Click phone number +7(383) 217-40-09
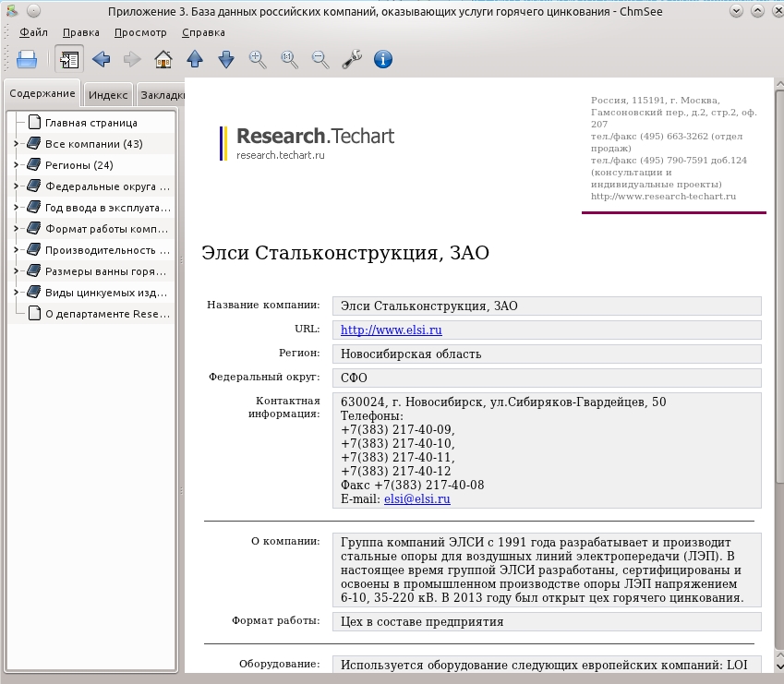The height and width of the screenshot is (684, 784). tap(397, 429)
